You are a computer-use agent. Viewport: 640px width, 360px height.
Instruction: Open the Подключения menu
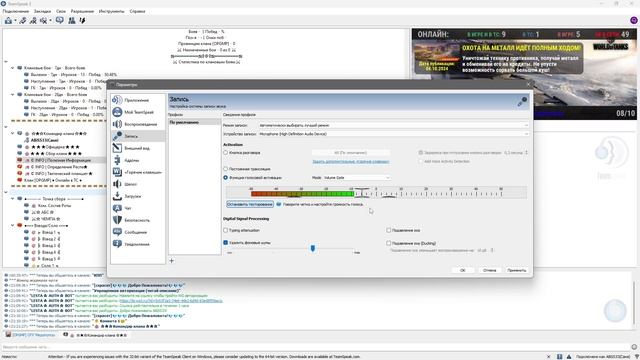point(16,11)
